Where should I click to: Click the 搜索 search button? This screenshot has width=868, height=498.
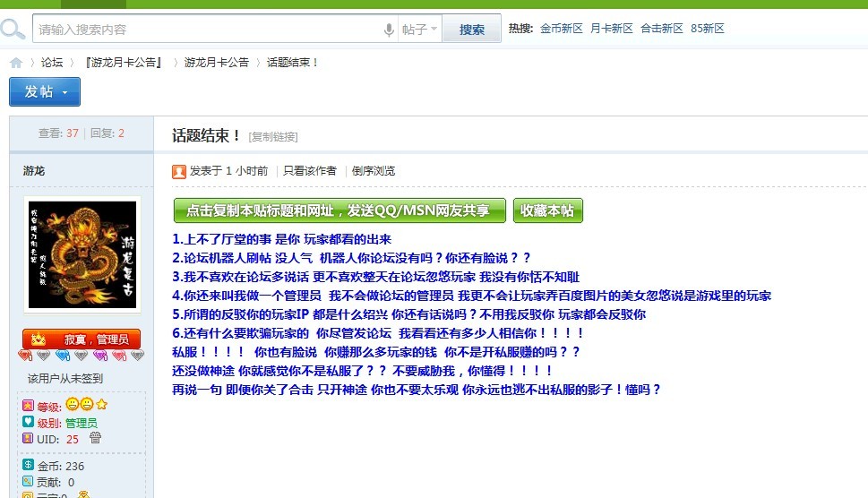[x=472, y=30]
